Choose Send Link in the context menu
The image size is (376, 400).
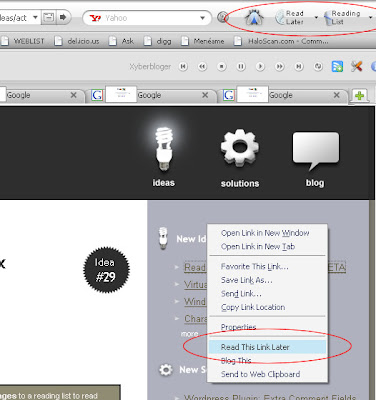[241, 294]
